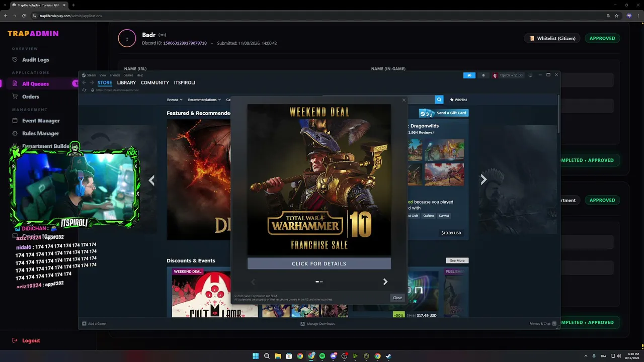Viewport: 644px width, 362px height.
Task: Reload the Steam store page
Action: (x=85, y=90)
